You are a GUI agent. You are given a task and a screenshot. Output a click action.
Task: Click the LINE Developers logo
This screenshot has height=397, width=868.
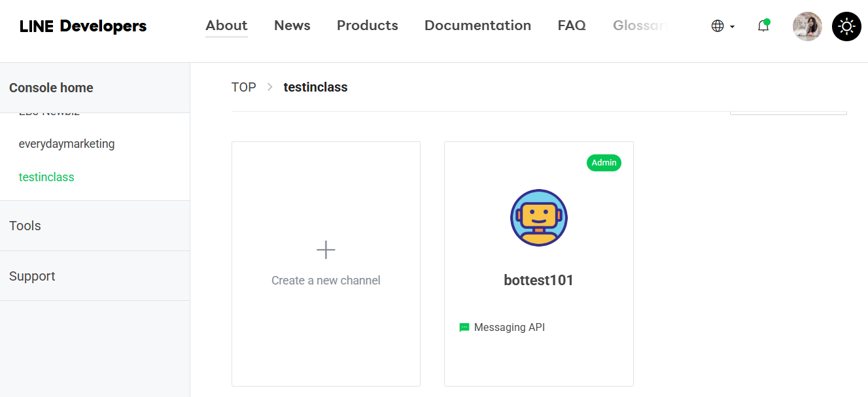[83, 26]
